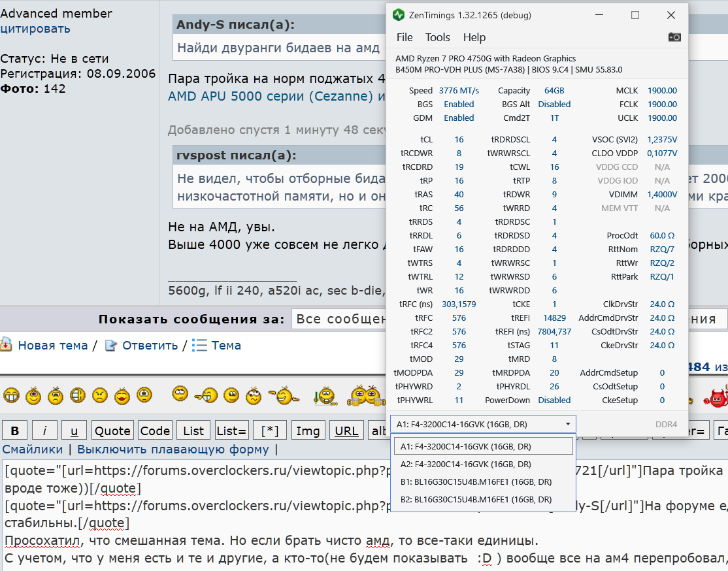The width and height of the screenshot is (728, 571).
Task: Insert the pointing-left laughing smiley
Action: pos(206,395)
